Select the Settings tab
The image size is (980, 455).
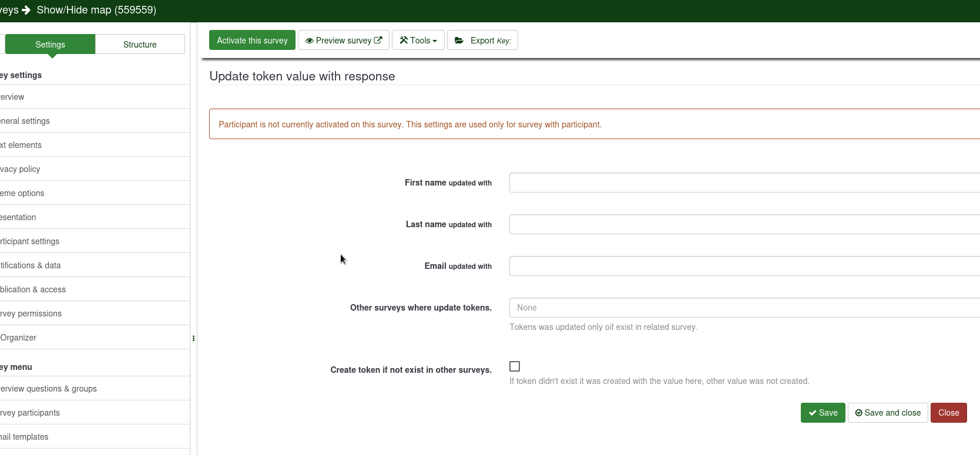50,45
